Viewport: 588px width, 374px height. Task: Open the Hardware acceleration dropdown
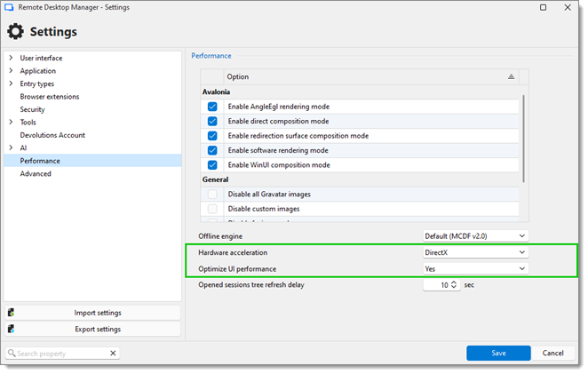click(475, 252)
